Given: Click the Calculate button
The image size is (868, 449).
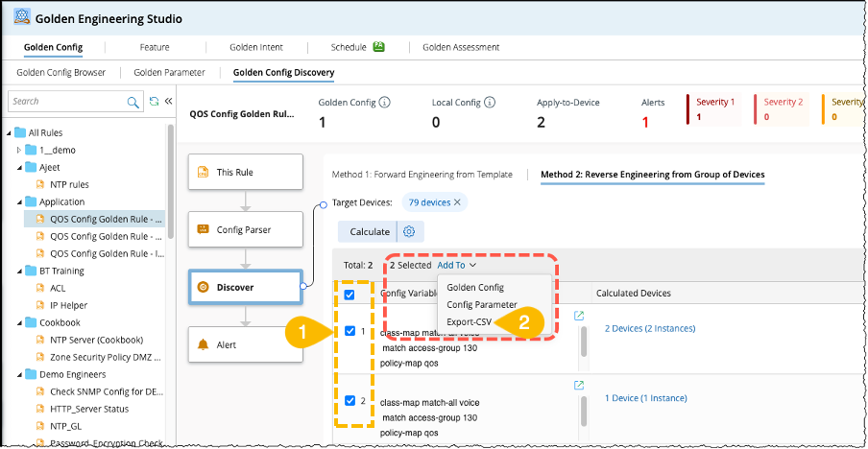Looking at the screenshot, I should pos(369,231).
